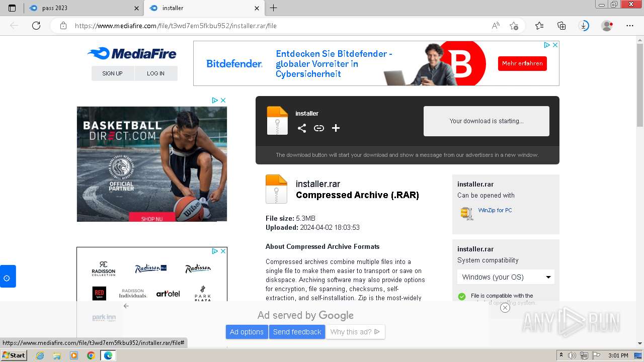Screen dimensions: 644x362
Task: Open File Explorer from taskbar
Action: pyautogui.click(x=57, y=355)
